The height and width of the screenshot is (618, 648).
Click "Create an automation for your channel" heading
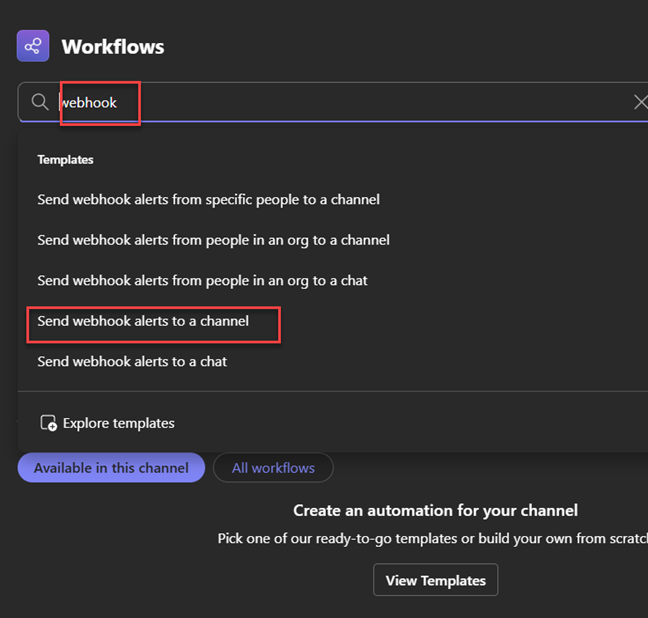click(x=435, y=510)
